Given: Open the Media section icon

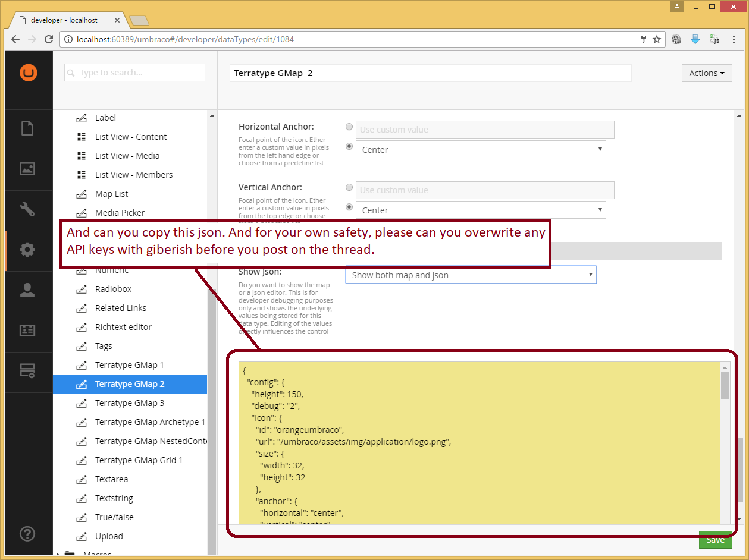Looking at the screenshot, I should coord(27,169).
